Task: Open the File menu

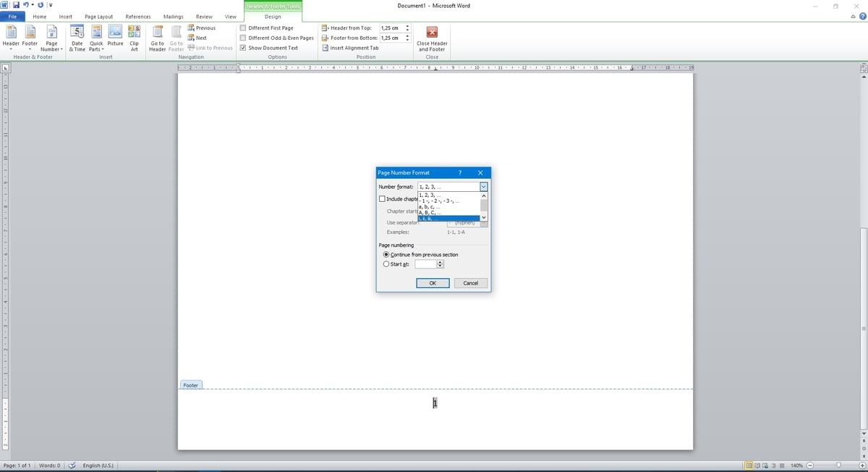Action: tap(12, 16)
